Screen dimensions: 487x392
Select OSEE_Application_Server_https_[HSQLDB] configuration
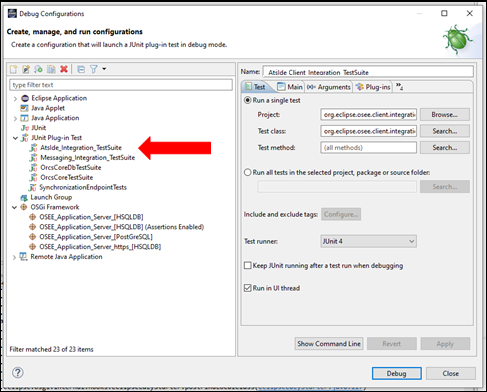100,247
